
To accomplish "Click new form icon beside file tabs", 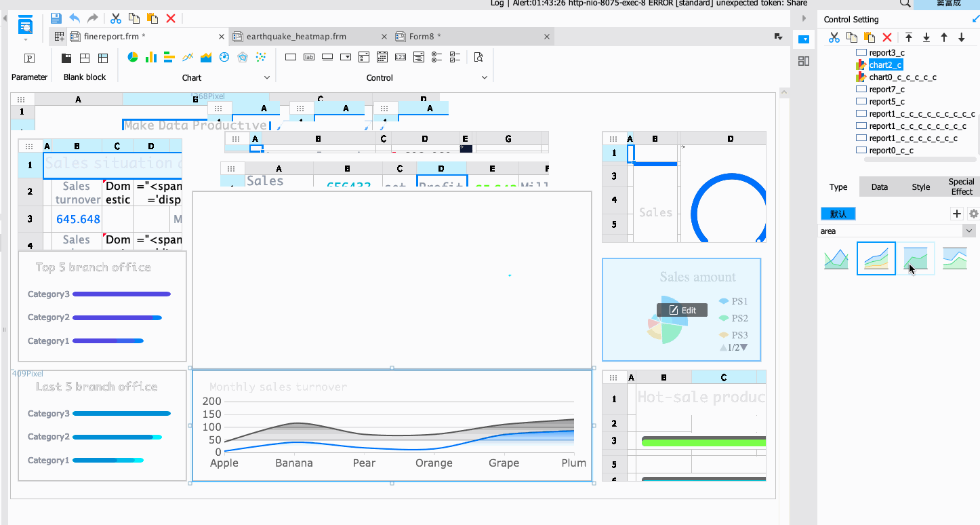I will click(60, 36).
